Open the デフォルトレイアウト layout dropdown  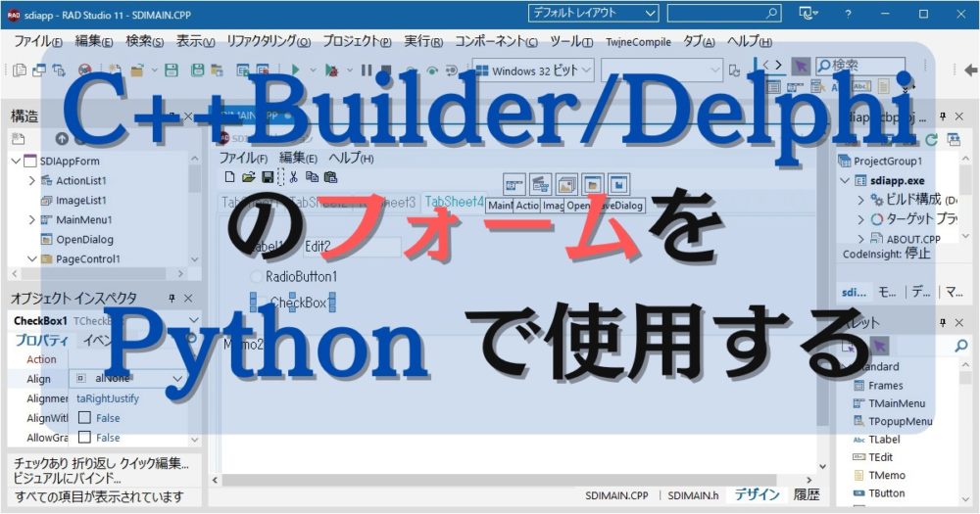pos(593,13)
